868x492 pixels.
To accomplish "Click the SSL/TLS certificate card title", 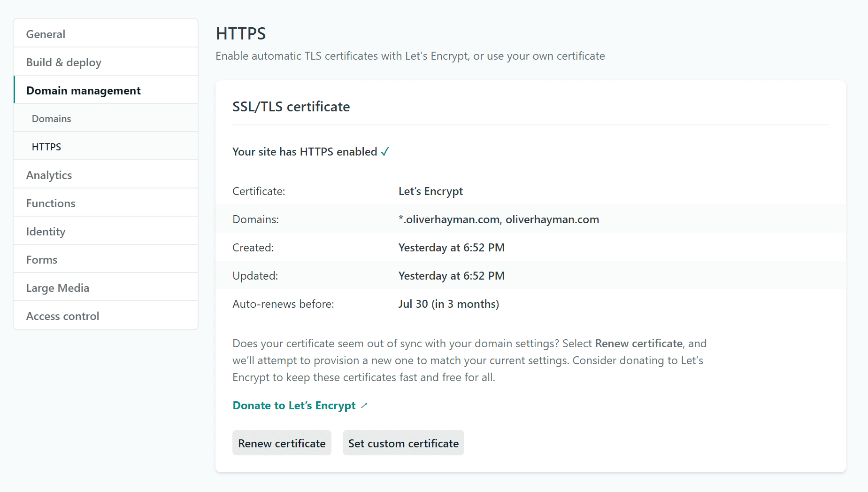I will 291,107.
